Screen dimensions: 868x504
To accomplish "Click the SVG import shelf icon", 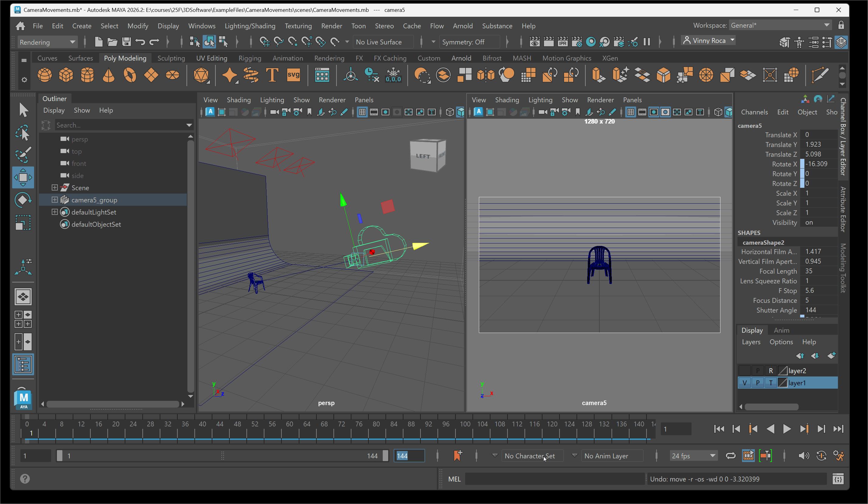I will click(x=293, y=75).
